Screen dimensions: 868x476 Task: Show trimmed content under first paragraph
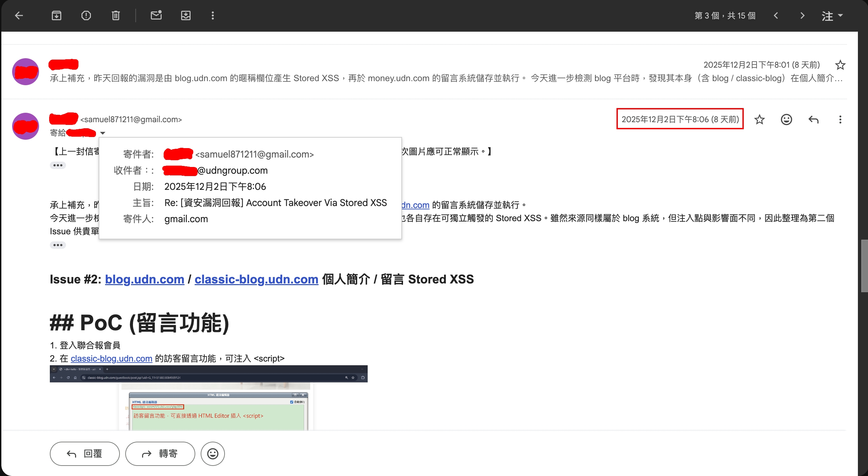click(x=58, y=165)
